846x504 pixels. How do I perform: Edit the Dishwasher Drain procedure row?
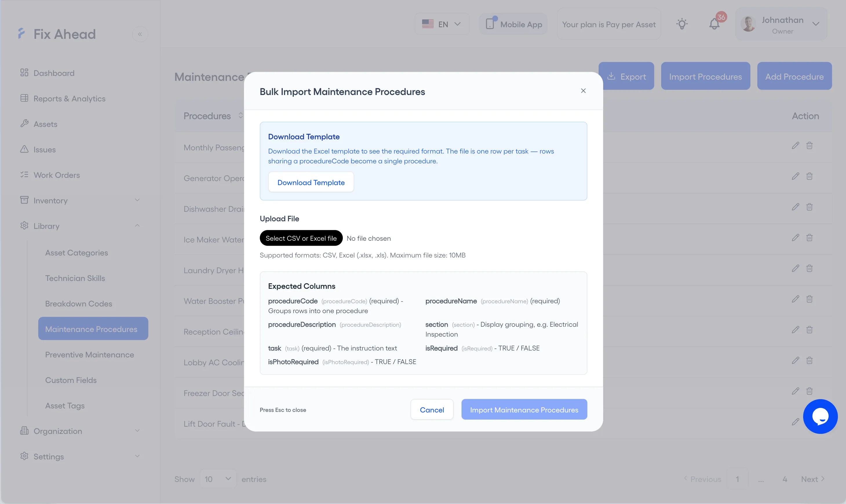click(x=795, y=207)
